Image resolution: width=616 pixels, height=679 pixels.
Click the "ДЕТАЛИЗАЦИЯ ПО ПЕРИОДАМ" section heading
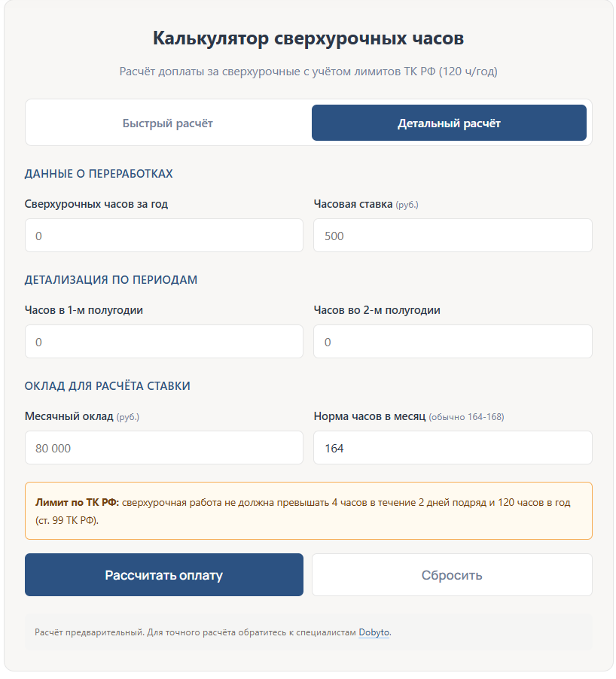click(x=113, y=279)
